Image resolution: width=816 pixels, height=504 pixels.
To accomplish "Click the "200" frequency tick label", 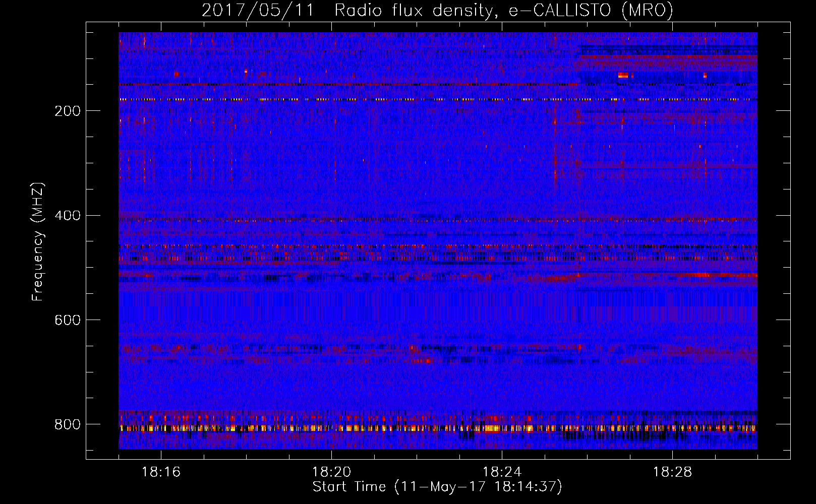I will tap(68, 111).
